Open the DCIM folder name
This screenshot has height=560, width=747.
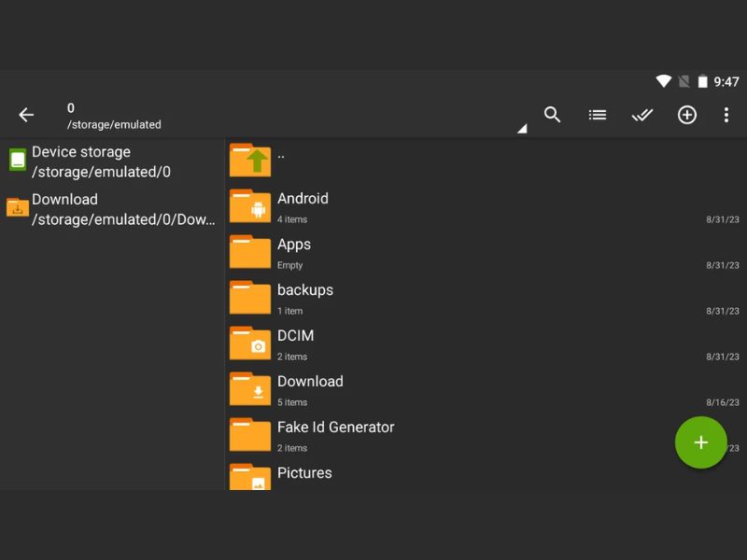click(x=295, y=335)
